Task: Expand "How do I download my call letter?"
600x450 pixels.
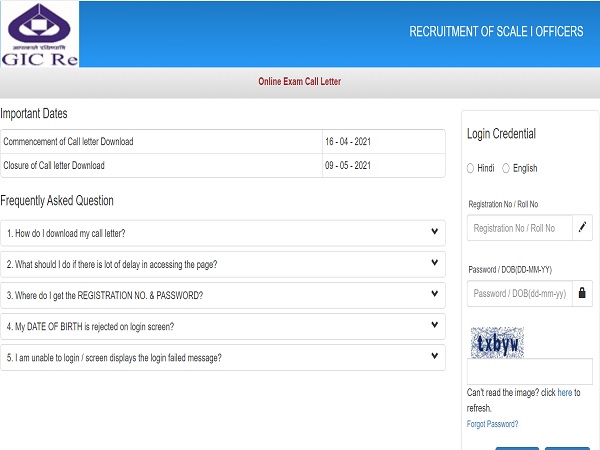Action: 222,233
